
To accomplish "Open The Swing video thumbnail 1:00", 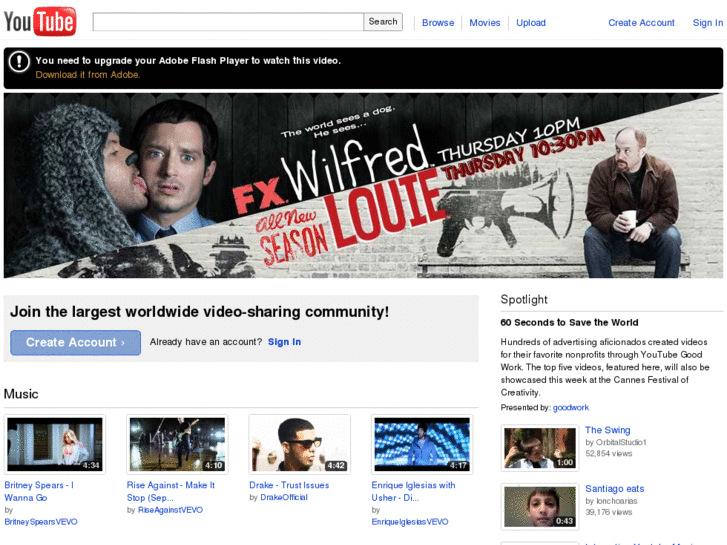I will pyautogui.click(x=540, y=448).
